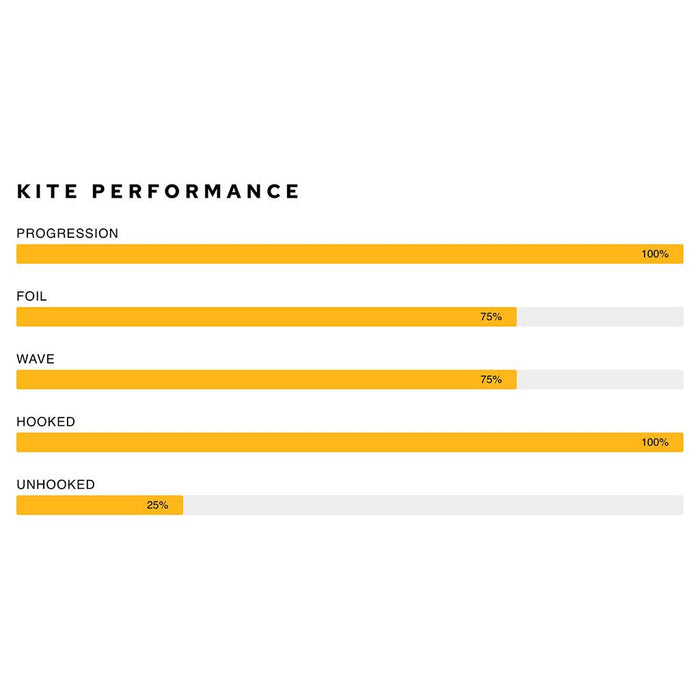Click the orange filled Progression bar
This screenshot has width=700, height=700.
(330, 254)
